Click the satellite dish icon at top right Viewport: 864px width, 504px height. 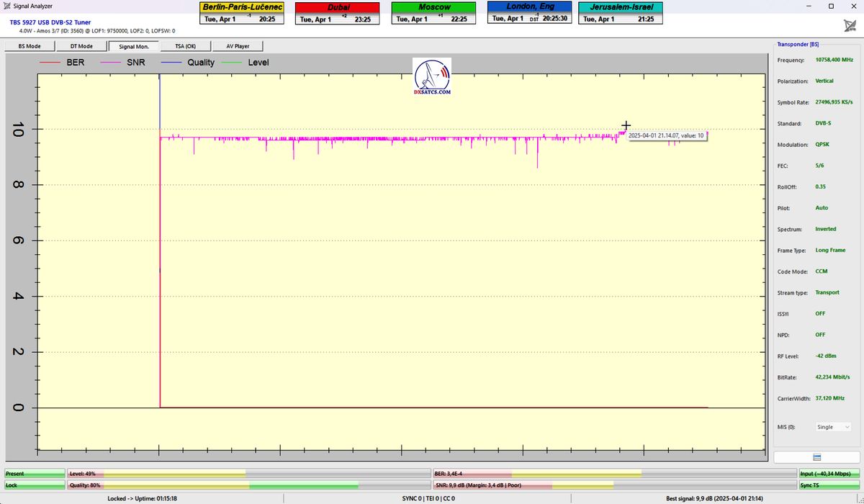pyautogui.click(x=850, y=26)
